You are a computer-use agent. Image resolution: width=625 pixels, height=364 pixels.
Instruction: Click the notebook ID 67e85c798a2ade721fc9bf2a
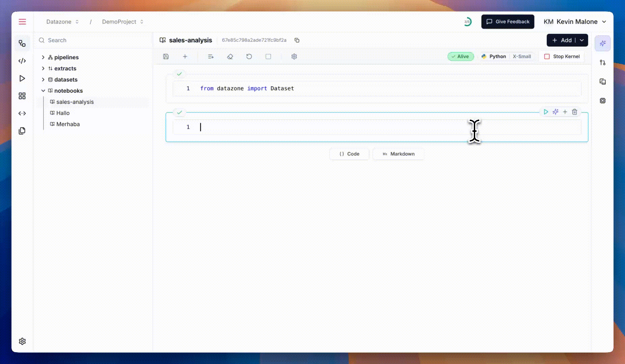click(254, 40)
